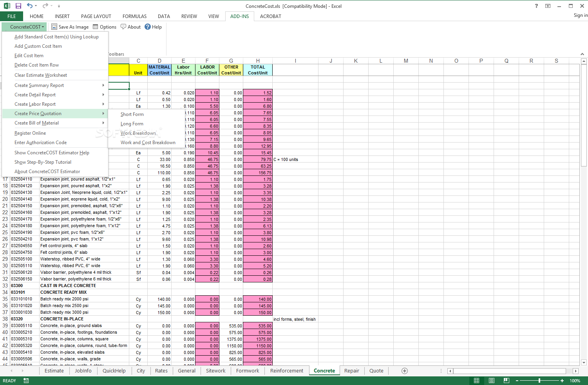This screenshot has height=385, width=588.
Task: Click the Excel application icon in title bar
Action: [x=7, y=6]
